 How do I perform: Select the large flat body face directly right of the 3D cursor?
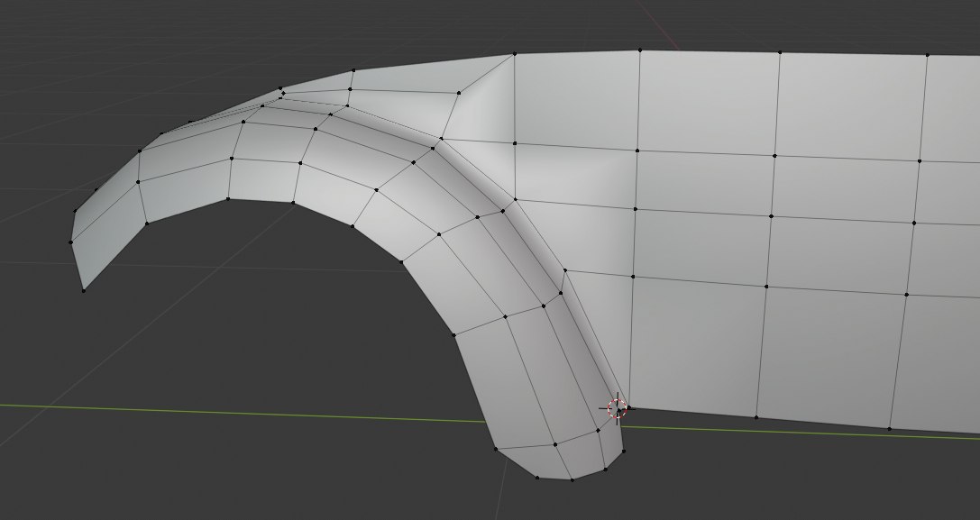tap(695, 346)
